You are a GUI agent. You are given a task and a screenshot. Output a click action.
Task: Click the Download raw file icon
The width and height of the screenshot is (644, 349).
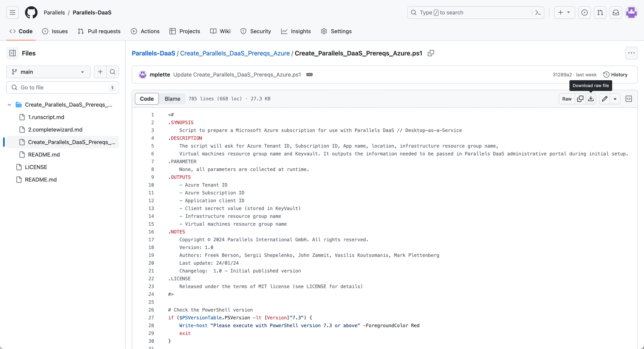(x=591, y=99)
